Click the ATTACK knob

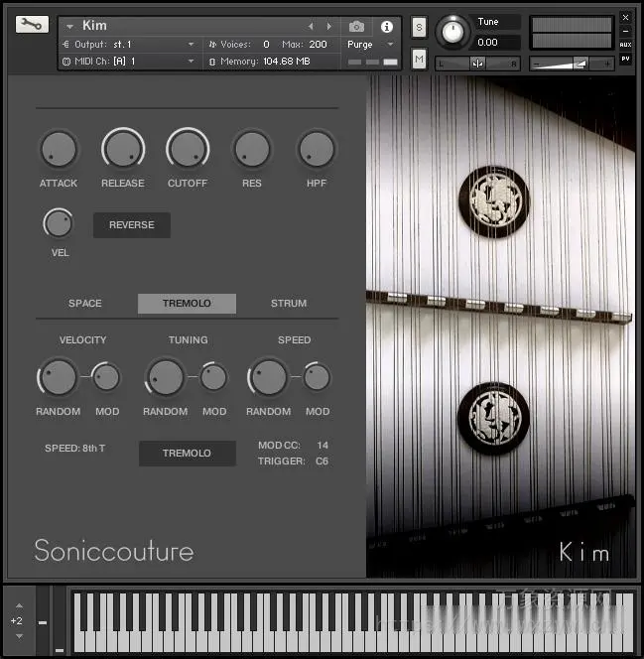pyautogui.click(x=59, y=150)
